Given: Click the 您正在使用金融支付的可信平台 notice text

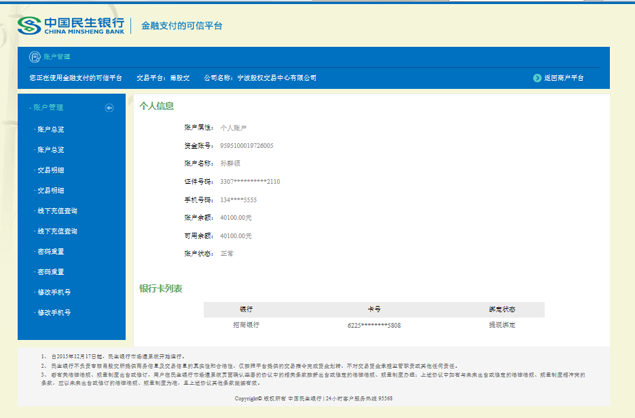Looking at the screenshot, I should [x=75, y=78].
